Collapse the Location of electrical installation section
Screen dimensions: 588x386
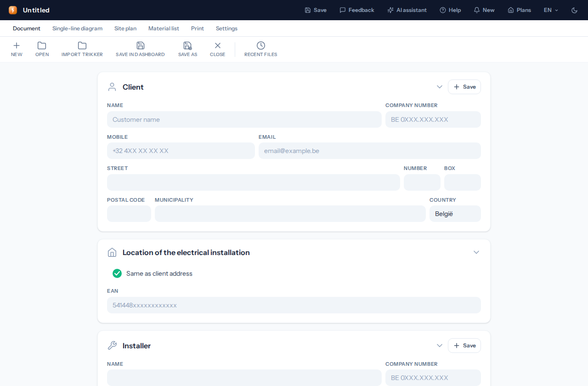[x=476, y=252]
